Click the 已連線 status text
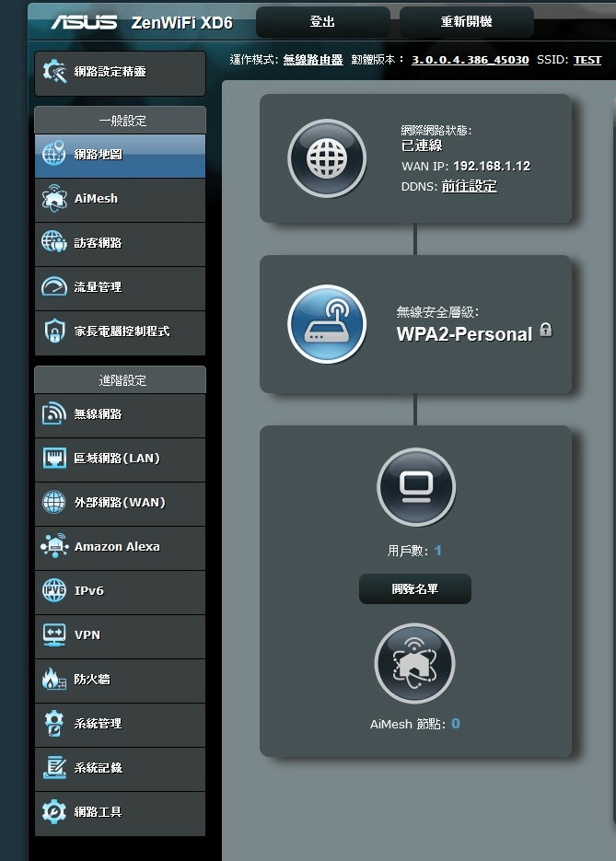The image size is (616, 861). coord(422,145)
